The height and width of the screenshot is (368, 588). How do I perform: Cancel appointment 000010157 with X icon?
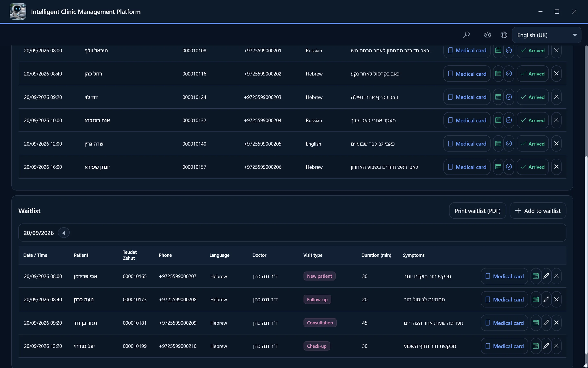[556, 167]
